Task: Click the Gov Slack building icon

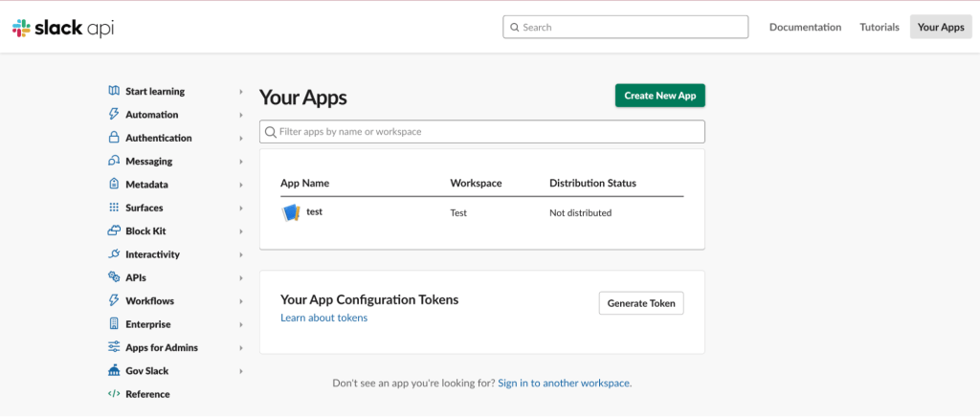Action: click(114, 370)
